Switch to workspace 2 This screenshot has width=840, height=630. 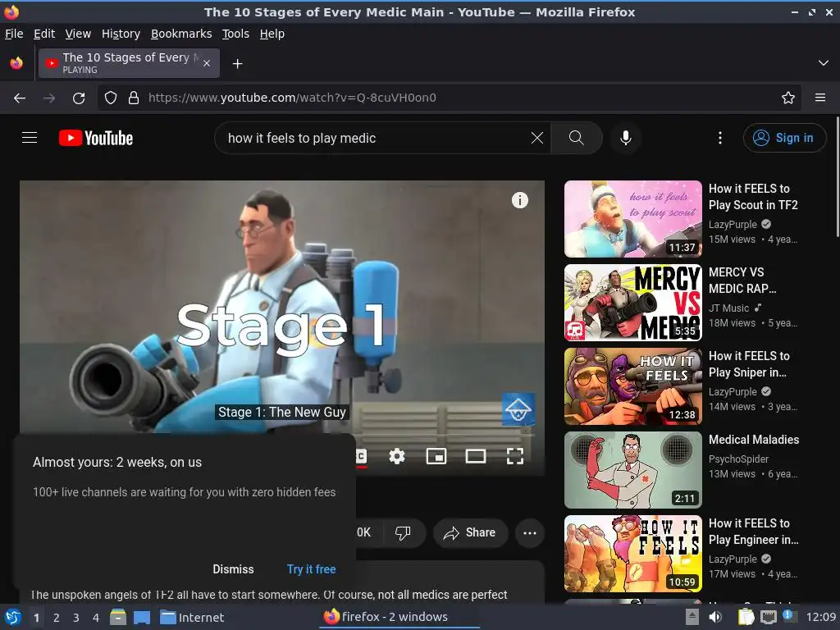pos(56,618)
